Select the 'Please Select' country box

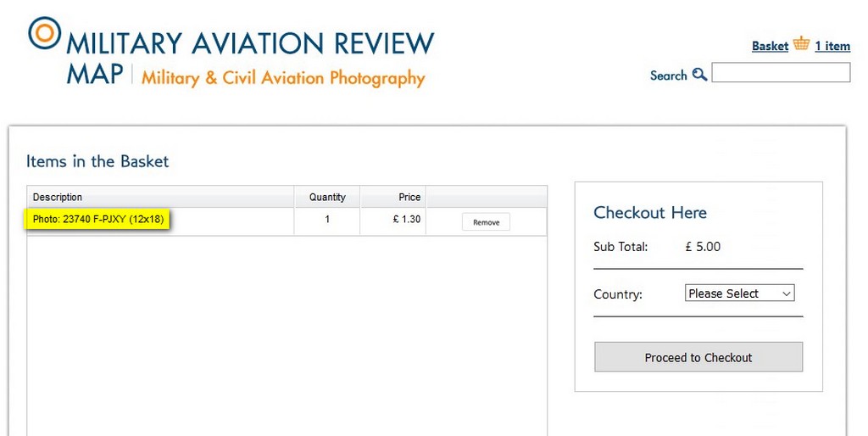tap(739, 293)
